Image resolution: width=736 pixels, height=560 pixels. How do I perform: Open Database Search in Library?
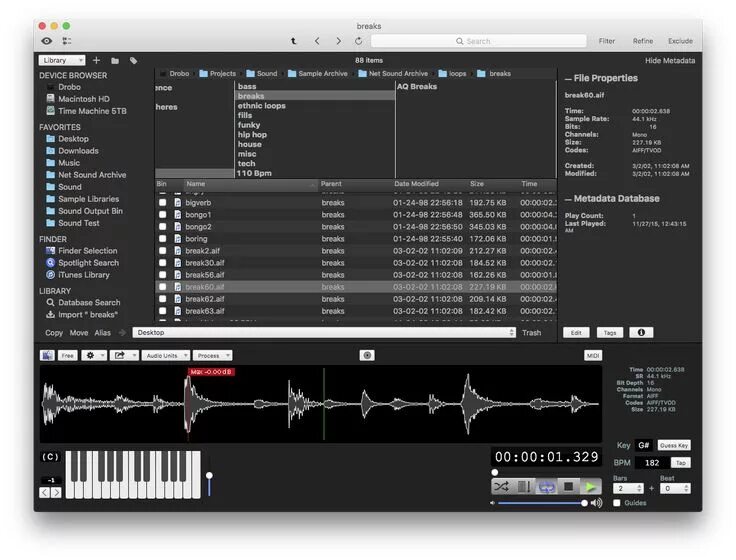89,303
